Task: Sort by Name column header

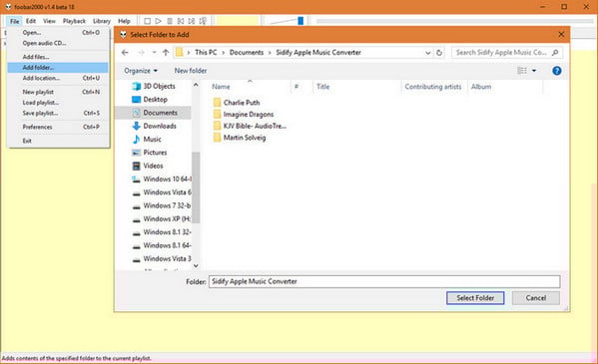Action: click(x=221, y=87)
